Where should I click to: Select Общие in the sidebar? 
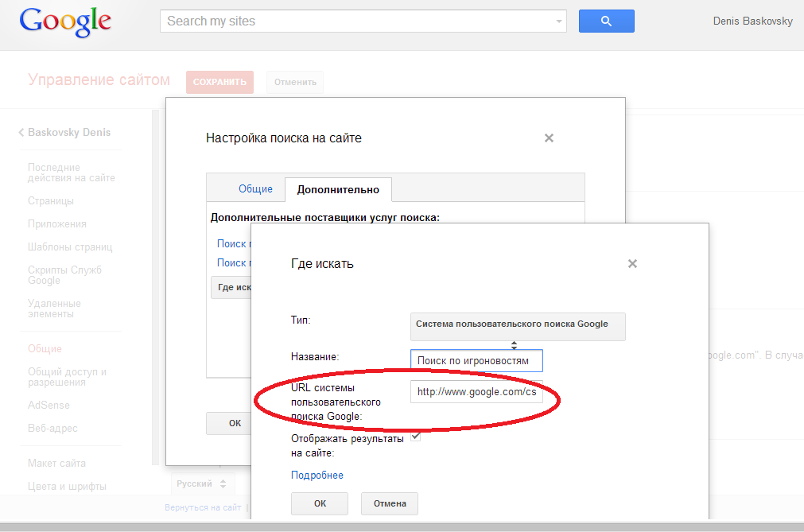pyautogui.click(x=45, y=349)
